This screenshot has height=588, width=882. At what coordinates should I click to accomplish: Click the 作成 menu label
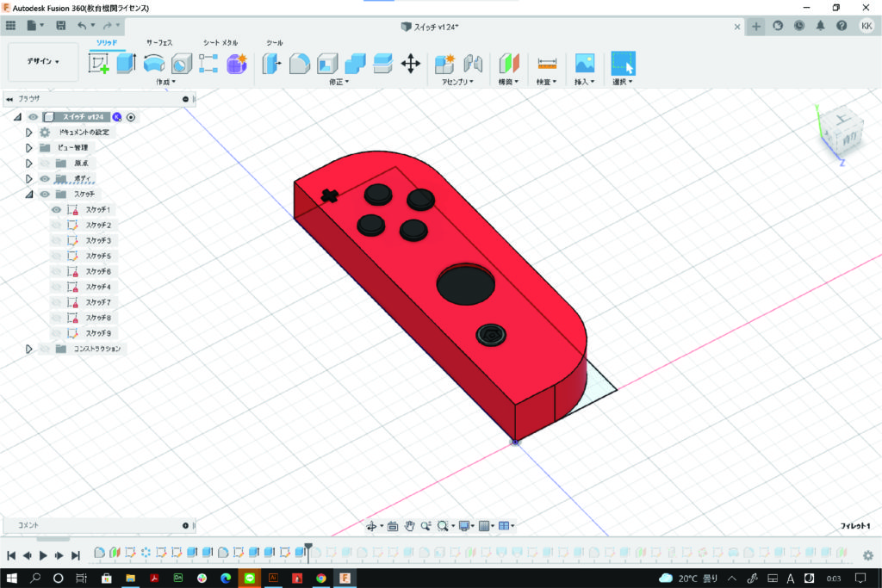[165, 82]
